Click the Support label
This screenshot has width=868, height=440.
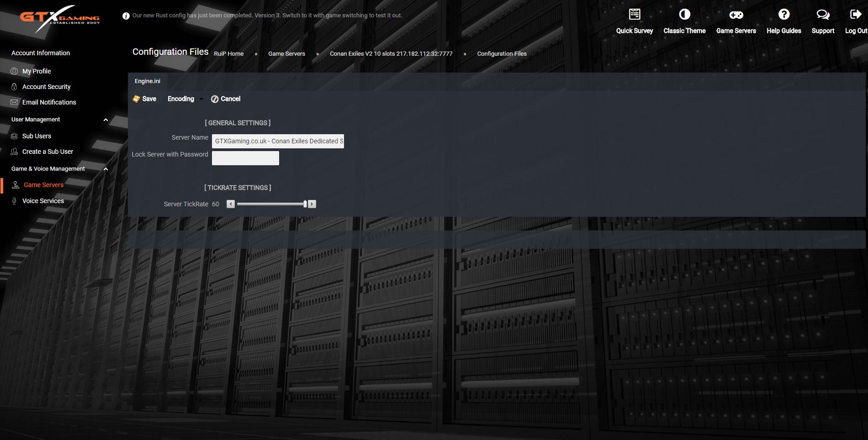(x=823, y=31)
